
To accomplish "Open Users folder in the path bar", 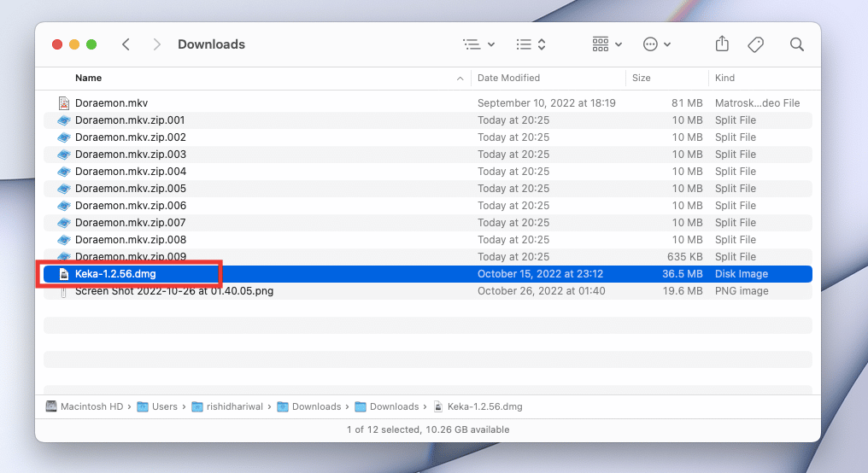I will (x=164, y=406).
